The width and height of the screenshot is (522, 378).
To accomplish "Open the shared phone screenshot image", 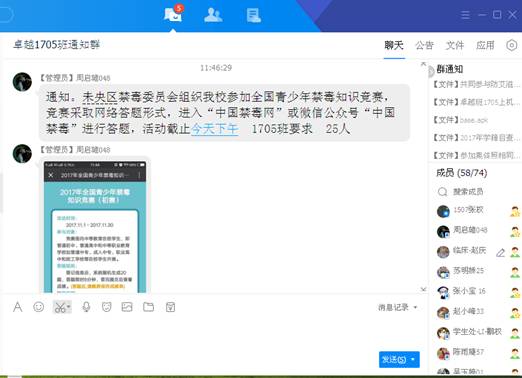I will (x=95, y=227).
